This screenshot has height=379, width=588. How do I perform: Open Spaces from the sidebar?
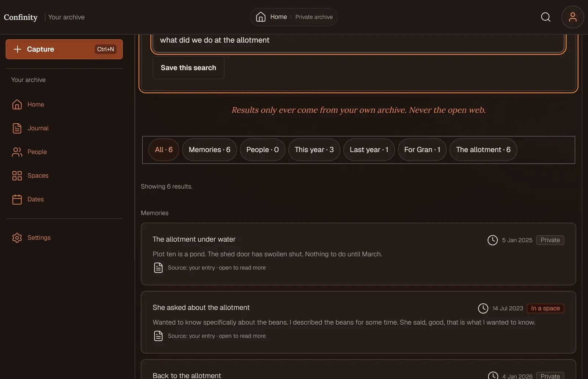click(x=38, y=176)
